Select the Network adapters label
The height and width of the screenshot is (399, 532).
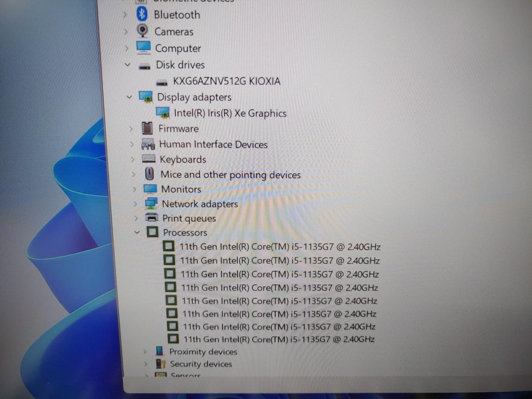pyautogui.click(x=200, y=204)
